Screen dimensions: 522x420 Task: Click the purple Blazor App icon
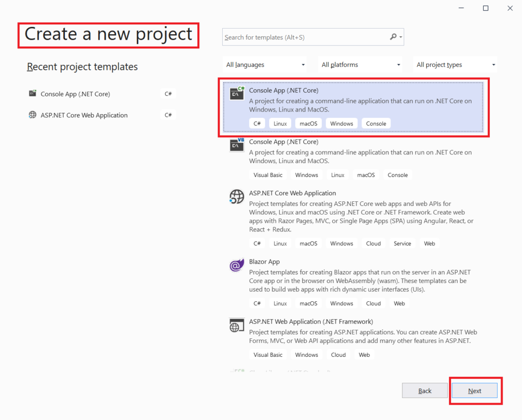pos(237,265)
